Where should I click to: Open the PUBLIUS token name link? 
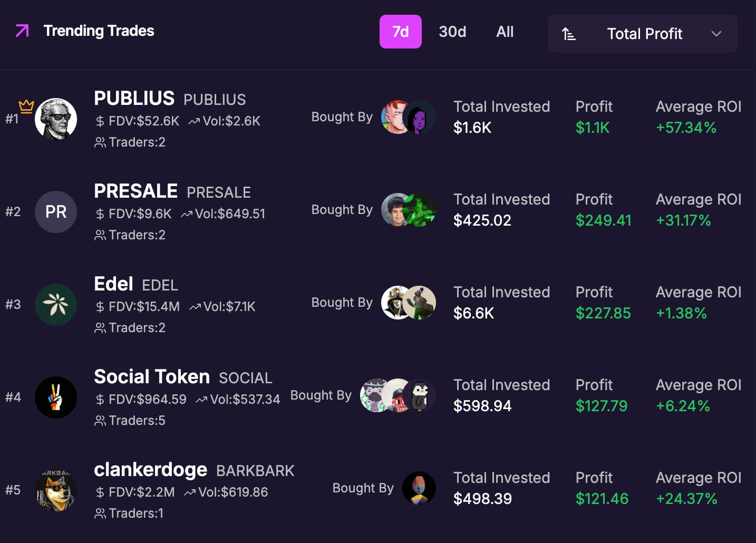[x=134, y=99]
